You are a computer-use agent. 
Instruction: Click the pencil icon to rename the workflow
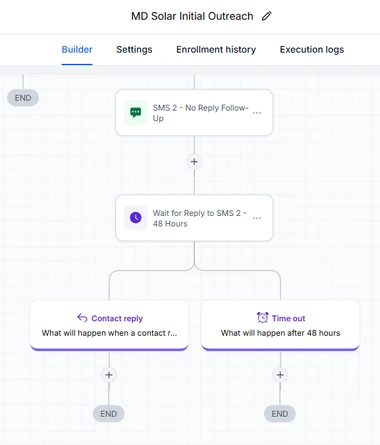(266, 16)
